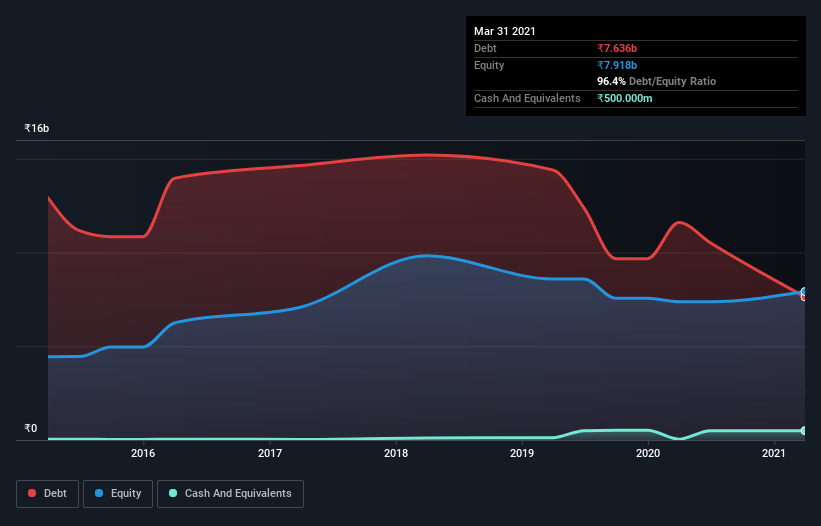The image size is (821, 526).
Task: Click the ₹7.918b equity value
Action: tap(617, 65)
